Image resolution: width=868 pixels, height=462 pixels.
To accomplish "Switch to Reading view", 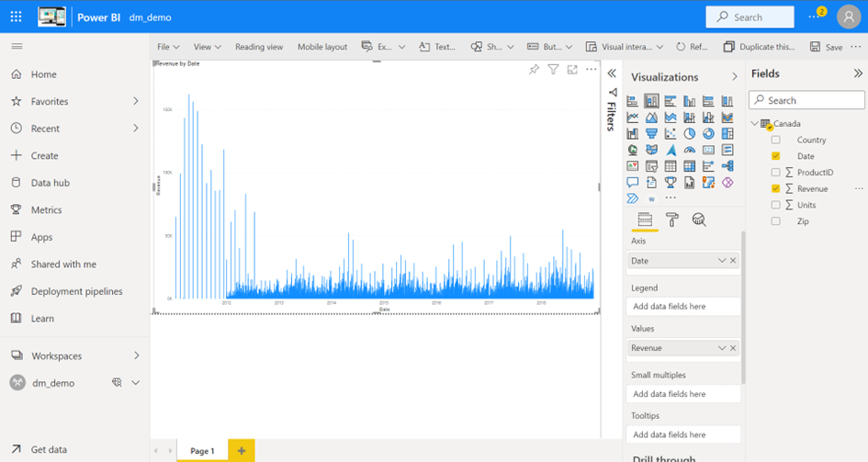I will (x=259, y=47).
